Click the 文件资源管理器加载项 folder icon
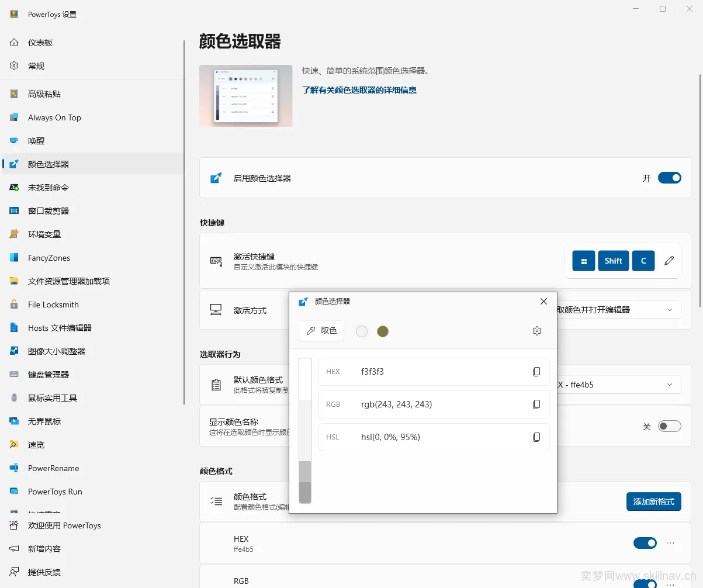 (14, 281)
